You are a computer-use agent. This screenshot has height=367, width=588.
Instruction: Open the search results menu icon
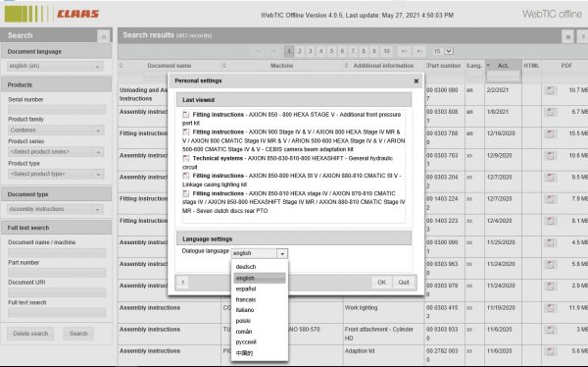(567, 37)
